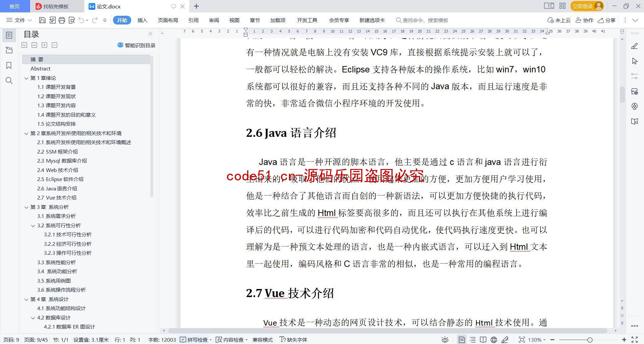Open the 130% zoom level dropdown
Viewport: 644px width, 344px height.
537,340
